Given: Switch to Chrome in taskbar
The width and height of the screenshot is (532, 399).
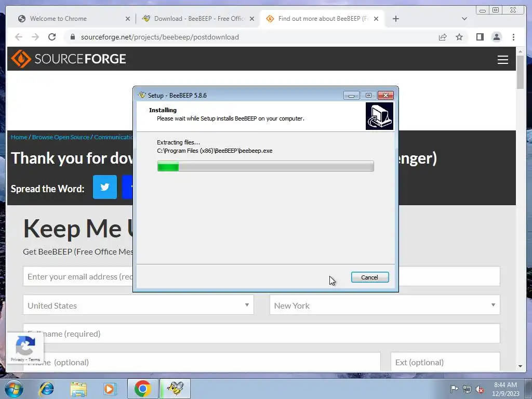Looking at the screenshot, I should [x=143, y=389].
